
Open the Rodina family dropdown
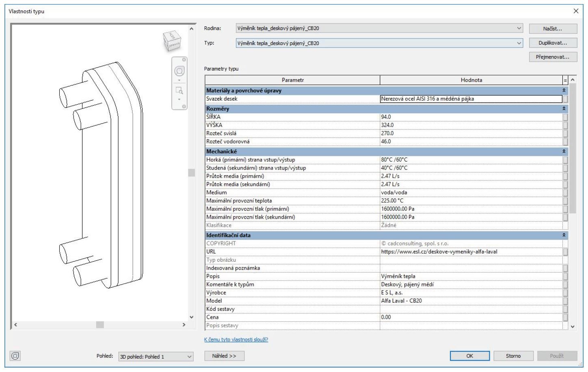(519, 28)
